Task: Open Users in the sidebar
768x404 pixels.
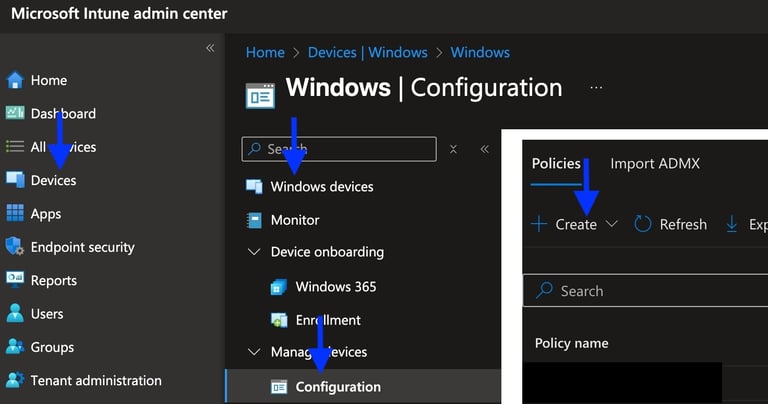Action: [47, 314]
